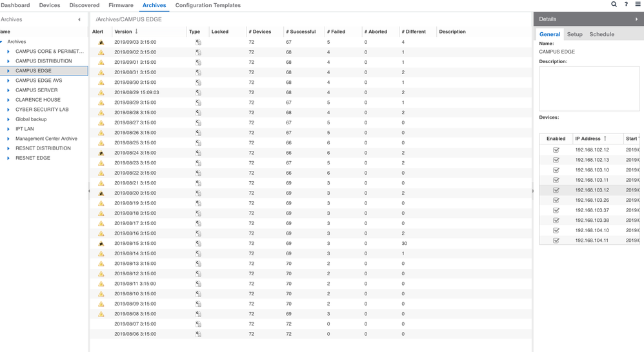644x352 pixels.
Task: Expand the CYBER SECURITY LAB tree node
Action: click(8, 110)
